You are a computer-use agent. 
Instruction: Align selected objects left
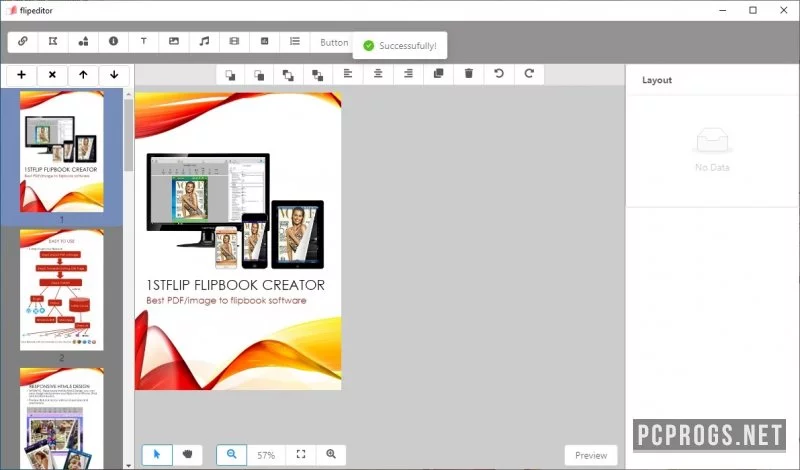point(347,74)
